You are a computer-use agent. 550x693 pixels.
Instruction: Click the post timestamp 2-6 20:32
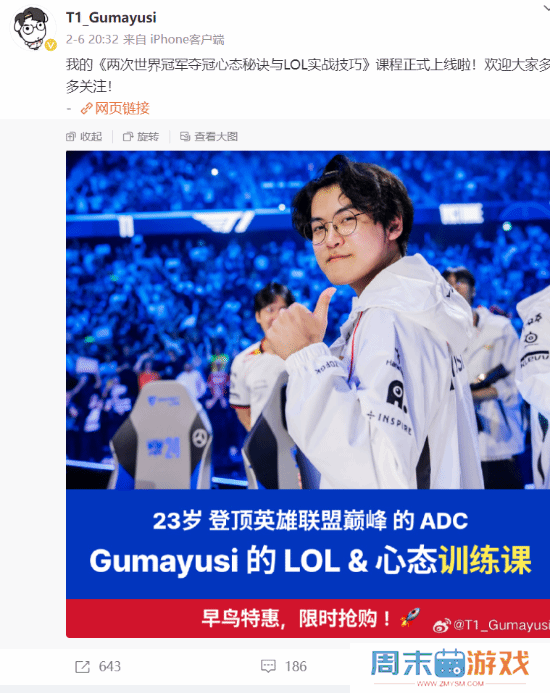(92, 39)
